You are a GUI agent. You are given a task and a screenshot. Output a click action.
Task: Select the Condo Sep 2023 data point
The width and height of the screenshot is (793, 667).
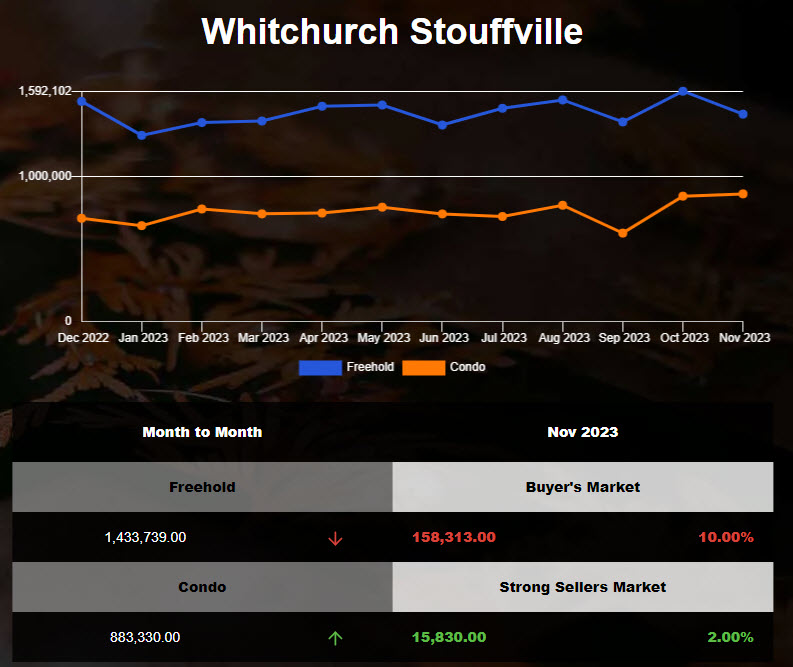(623, 233)
